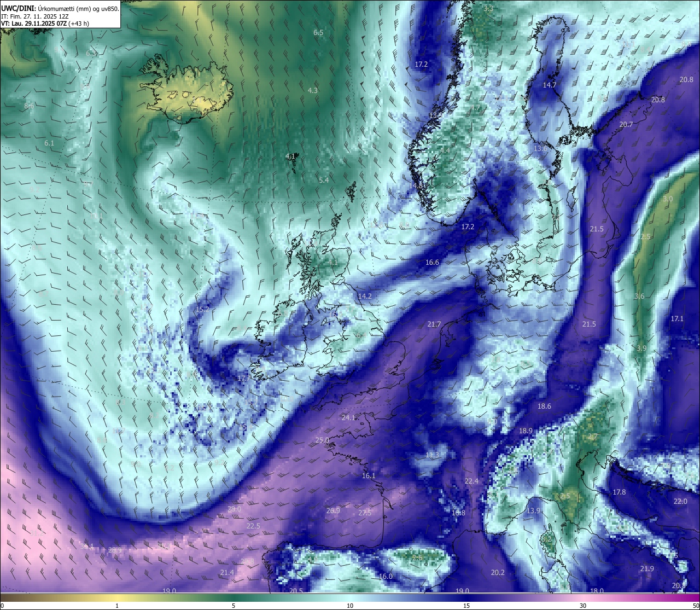Click the 21.4 value label

coord(227,573)
